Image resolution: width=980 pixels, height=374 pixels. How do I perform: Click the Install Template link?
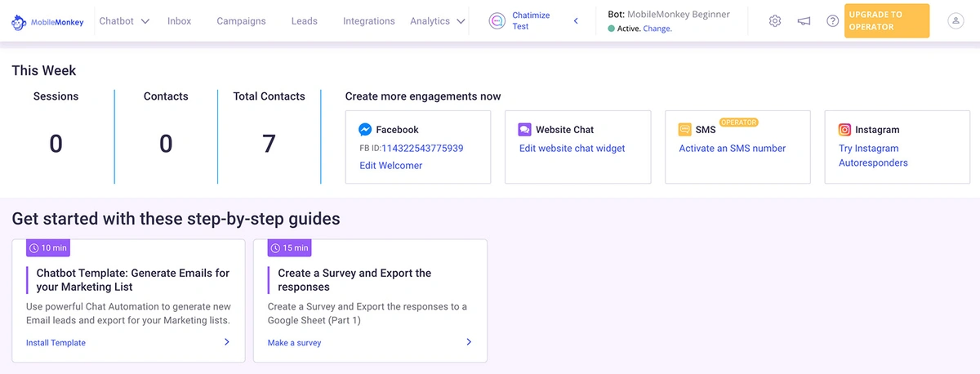[56, 343]
